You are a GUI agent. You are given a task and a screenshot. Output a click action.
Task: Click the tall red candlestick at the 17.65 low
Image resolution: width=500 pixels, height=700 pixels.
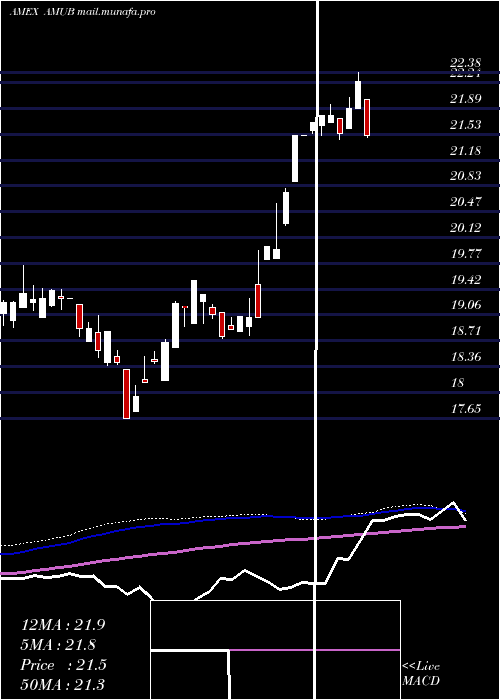point(126,394)
